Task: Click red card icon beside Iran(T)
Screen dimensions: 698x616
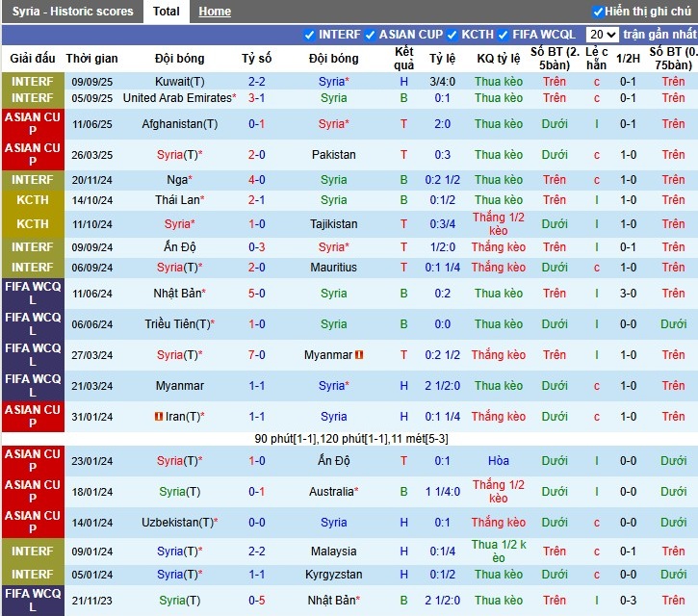Action: tap(159, 417)
